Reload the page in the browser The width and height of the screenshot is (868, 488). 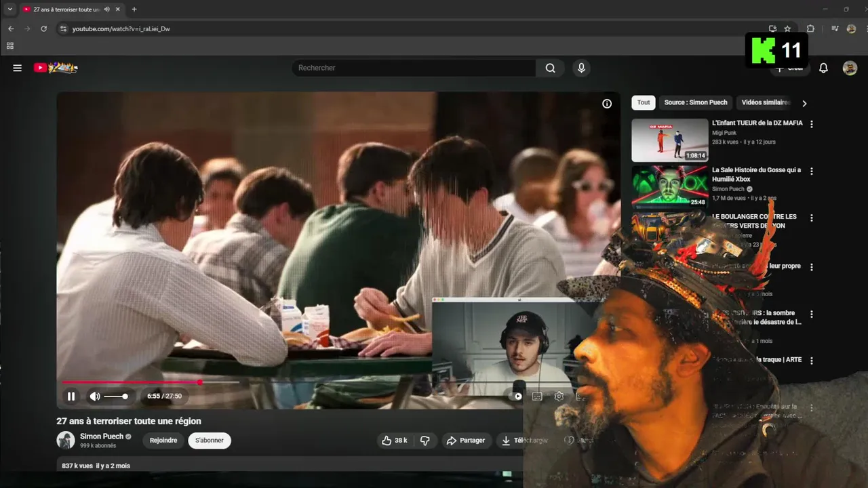[x=44, y=29]
